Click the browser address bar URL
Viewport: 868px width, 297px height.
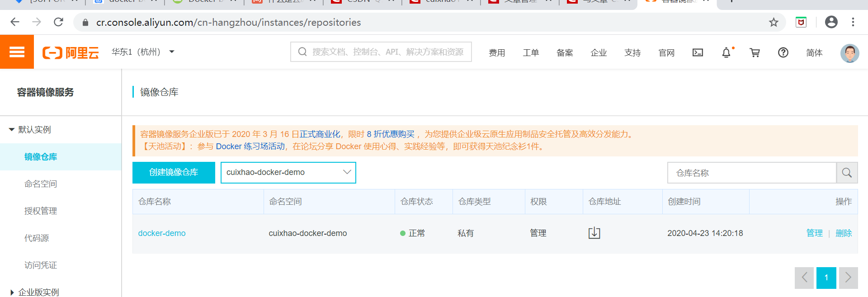coord(228,22)
